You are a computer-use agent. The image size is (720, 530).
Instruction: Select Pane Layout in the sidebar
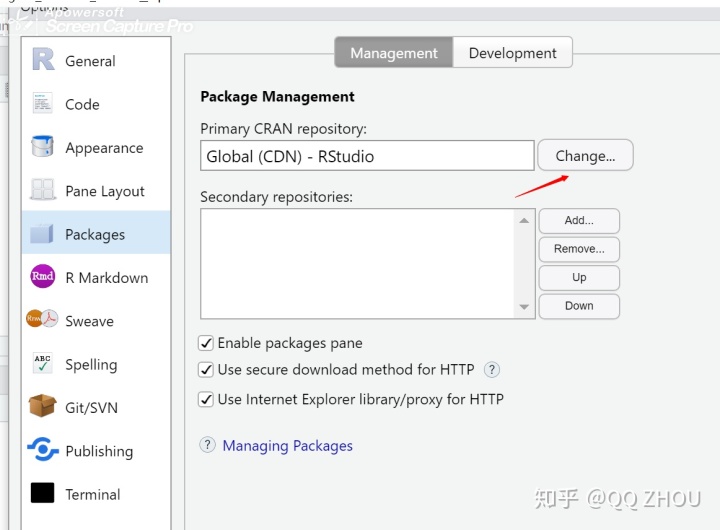[x=105, y=191]
